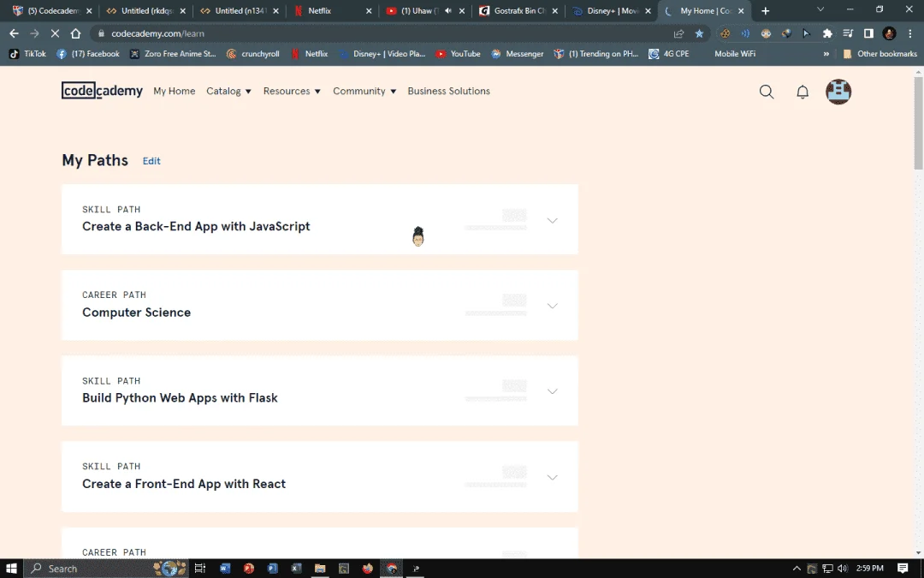Viewport: 924px width, 578px height.
Task: Expand the Build Python Web Apps with Flask path
Action: click(552, 391)
